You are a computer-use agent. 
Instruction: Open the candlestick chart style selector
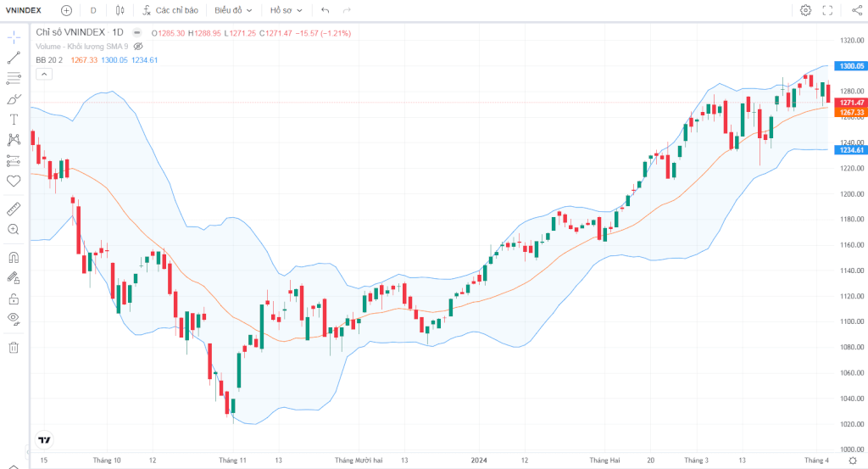[x=120, y=10]
